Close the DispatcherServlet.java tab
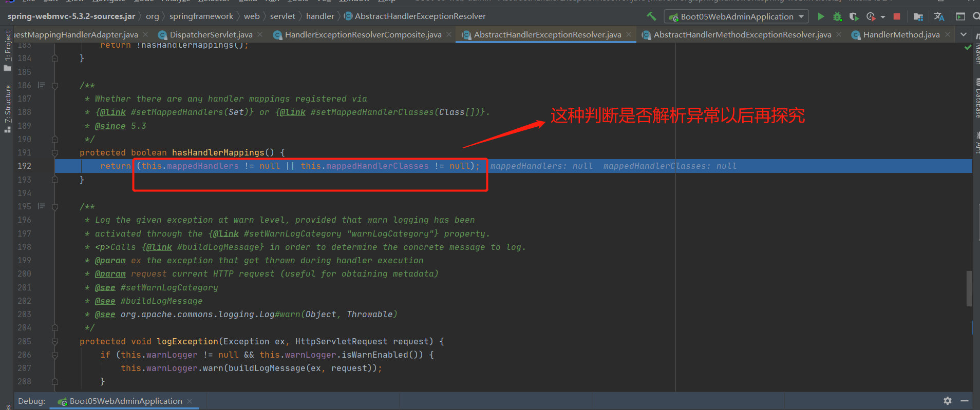 tap(260, 34)
